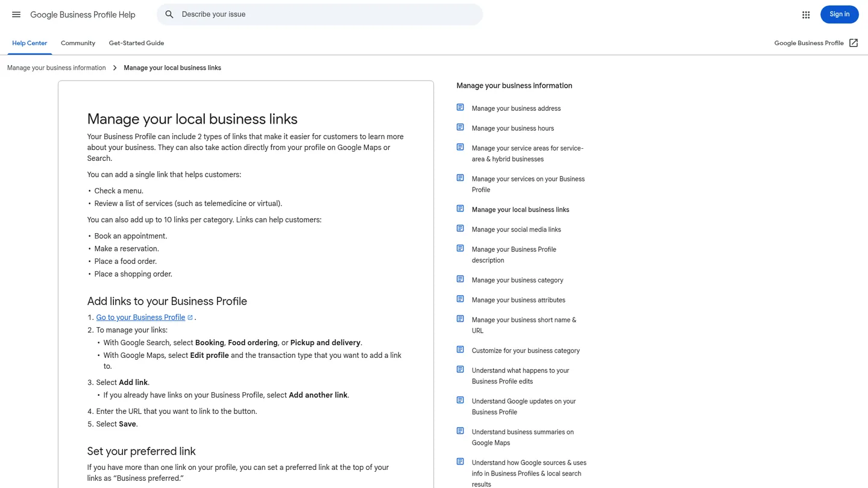The image size is (868, 488).
Task: Click the Add links to your Business Profile heading
Action: pos(167,301)
